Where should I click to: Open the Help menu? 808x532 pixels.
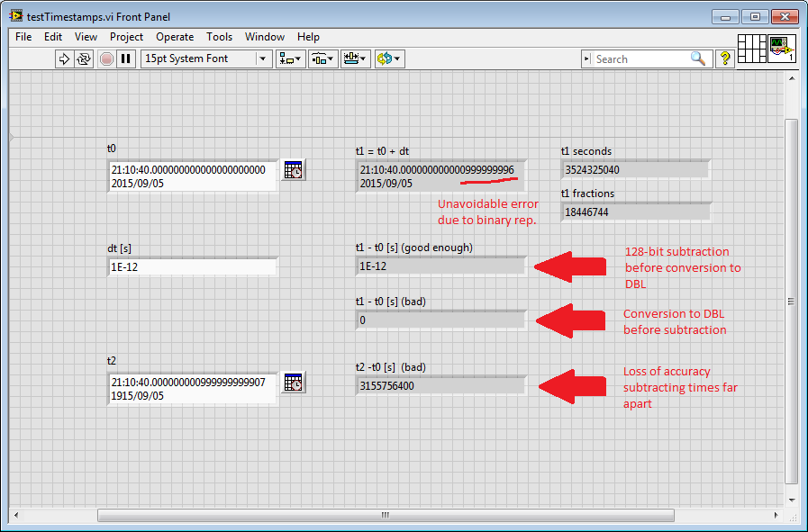tap(308, 37)
